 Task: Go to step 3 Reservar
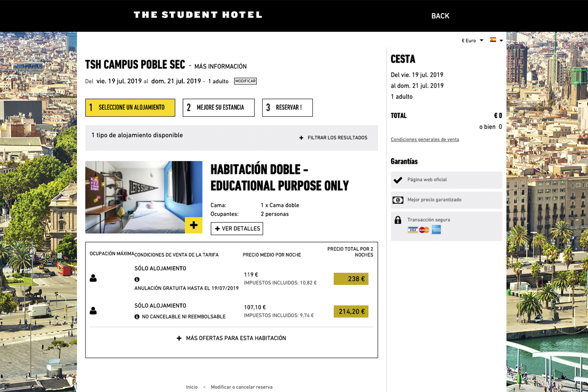click(287, 108)
